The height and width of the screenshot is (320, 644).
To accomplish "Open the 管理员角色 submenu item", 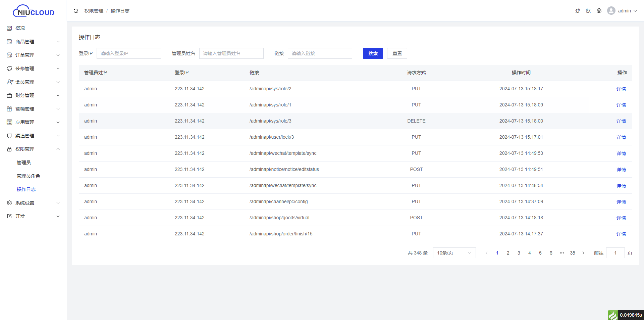I will [29, 176].
